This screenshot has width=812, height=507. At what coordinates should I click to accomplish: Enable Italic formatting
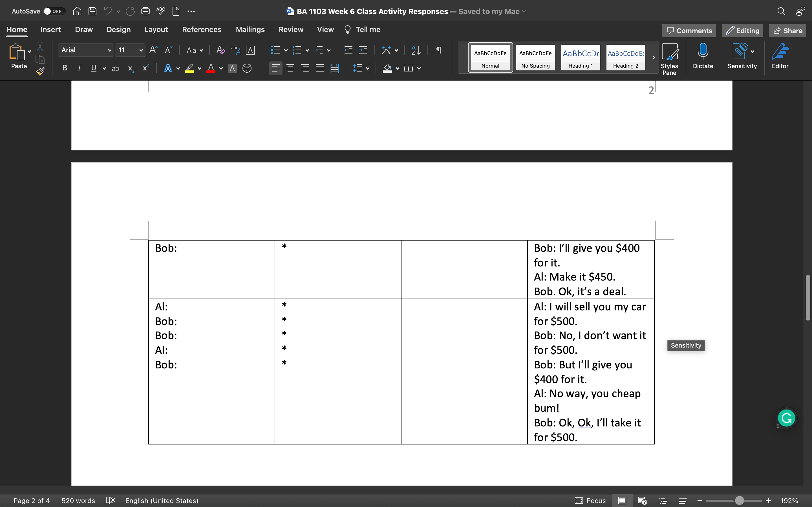click(x=79, y=68)
